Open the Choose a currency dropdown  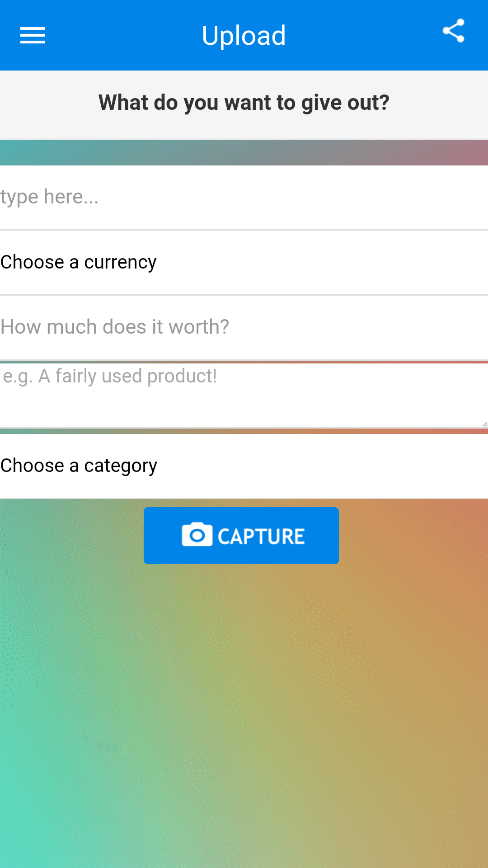coord(79,262)
